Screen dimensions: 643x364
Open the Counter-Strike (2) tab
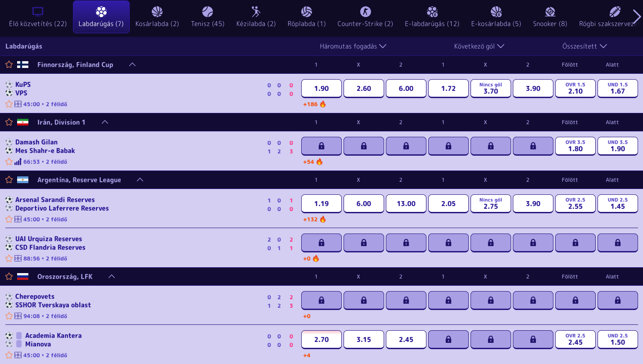pos(365,17)
